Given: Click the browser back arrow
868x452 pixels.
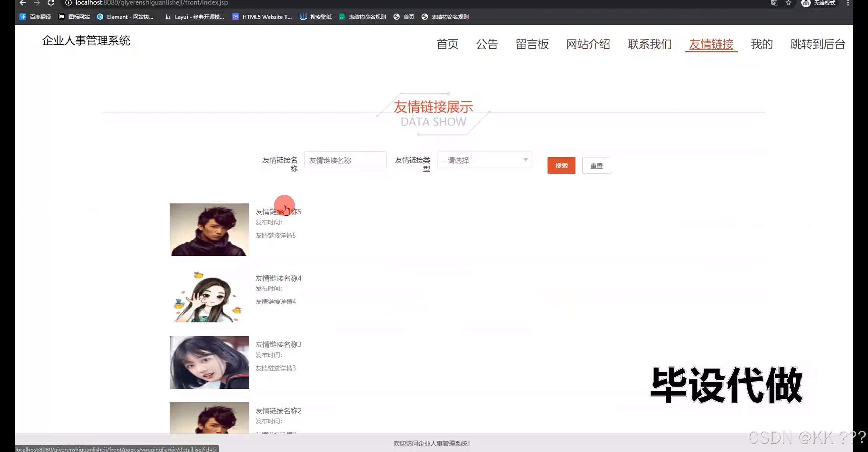Looking at the screenshot, I should pos(22,3).
